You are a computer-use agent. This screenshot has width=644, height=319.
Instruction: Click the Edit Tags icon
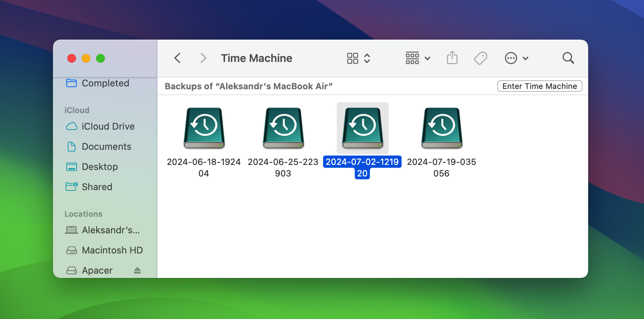pos(480,58)
